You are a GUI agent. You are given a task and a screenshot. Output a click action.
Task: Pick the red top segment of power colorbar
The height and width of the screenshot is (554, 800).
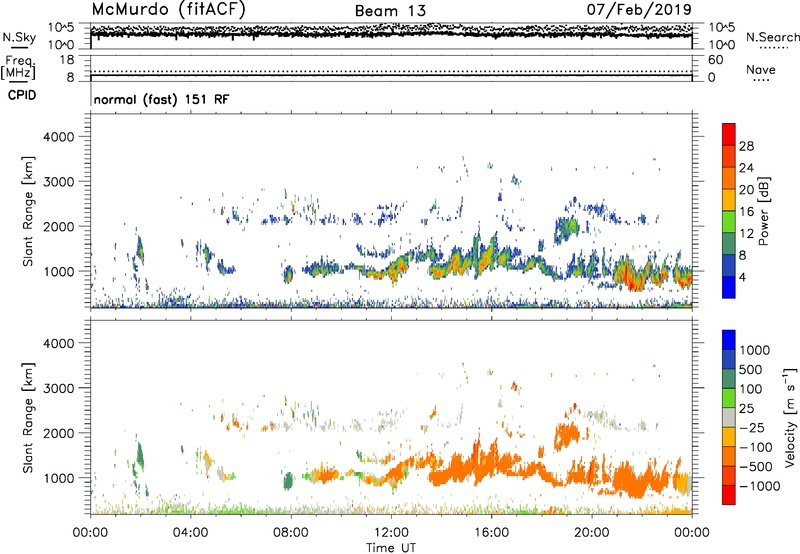tap(729, 135)
